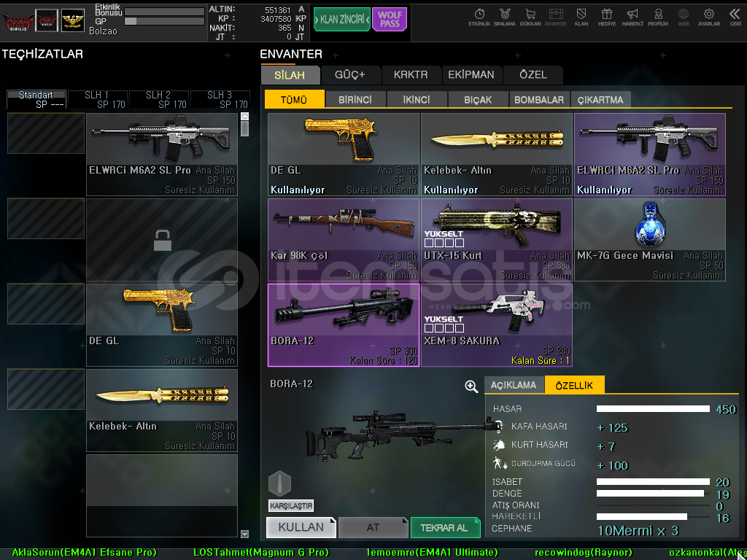The width and height of the screenshot is (747, 560).
Task: Click the GP progress bar
Action: (164, 21)
